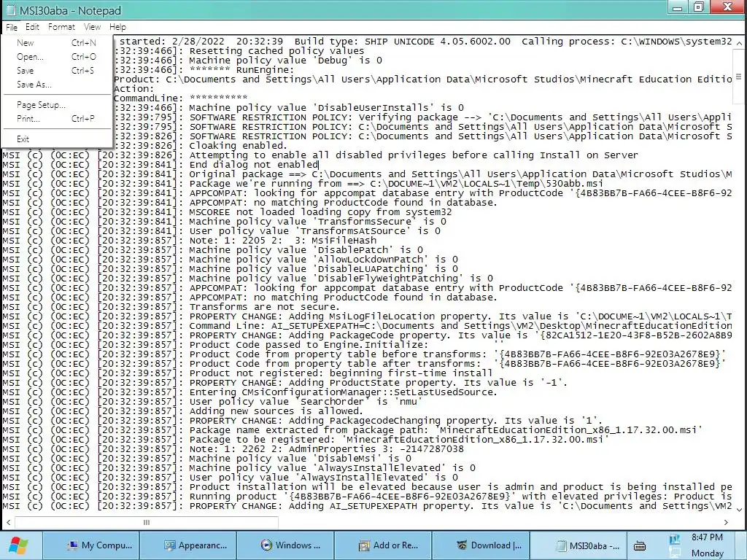Click the vertical scrollbar up arrow

(x=739, y=43)
